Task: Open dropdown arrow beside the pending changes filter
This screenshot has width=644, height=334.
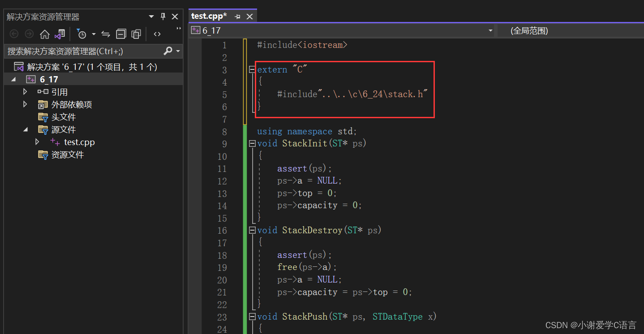Action: pyautogui.click(x=94, y=34)
